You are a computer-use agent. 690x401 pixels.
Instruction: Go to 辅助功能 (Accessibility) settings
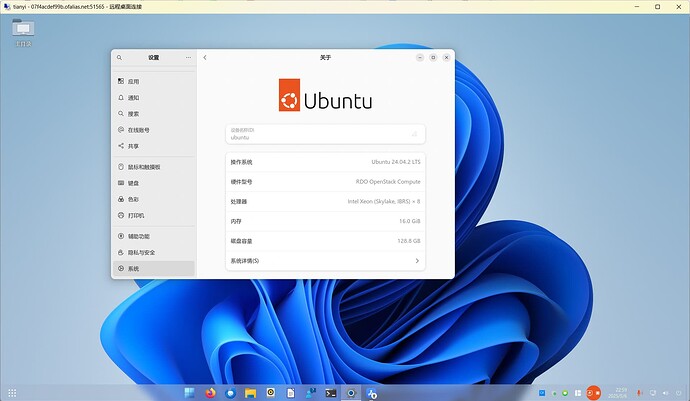click(153, 236)
